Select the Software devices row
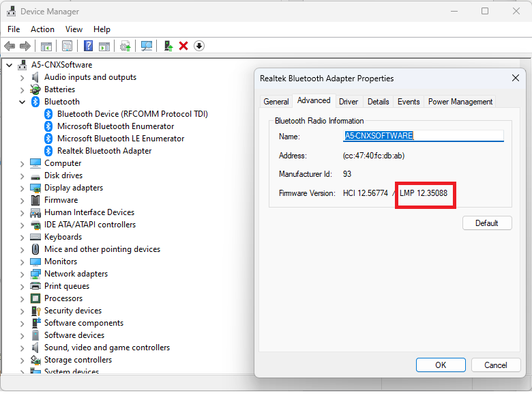This screenshot has height=396, width=532. (74, 335)
